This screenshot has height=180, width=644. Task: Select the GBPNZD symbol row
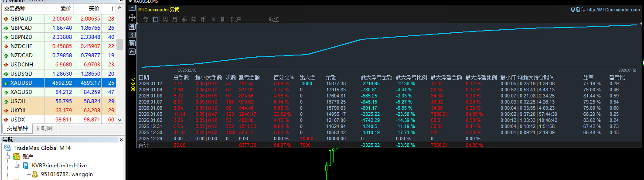click(x=58, y=37)
